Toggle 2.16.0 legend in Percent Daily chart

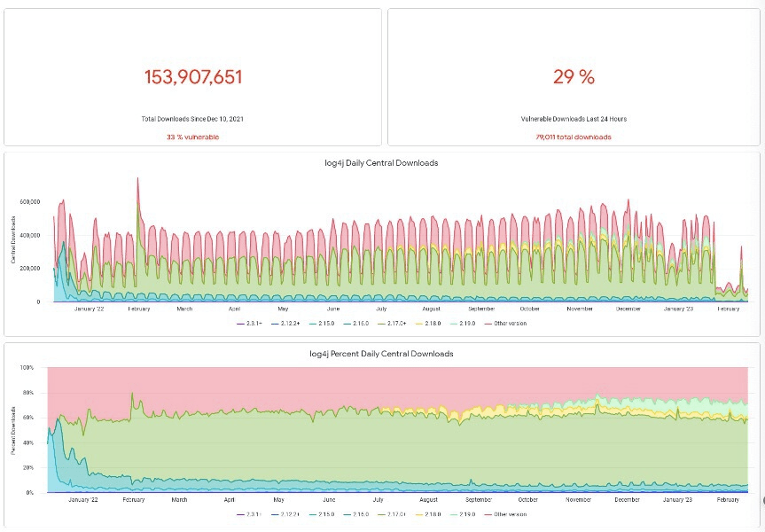click(x=356, y=514)
